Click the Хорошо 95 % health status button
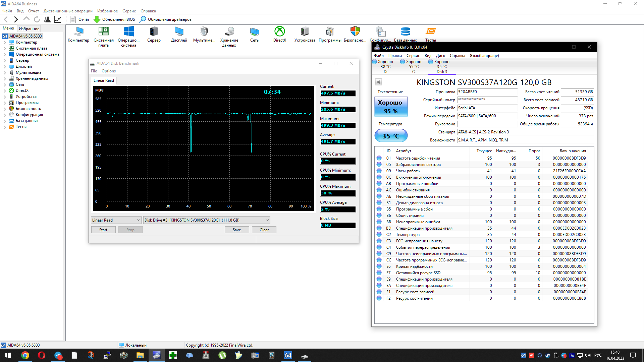 [391, 107]
